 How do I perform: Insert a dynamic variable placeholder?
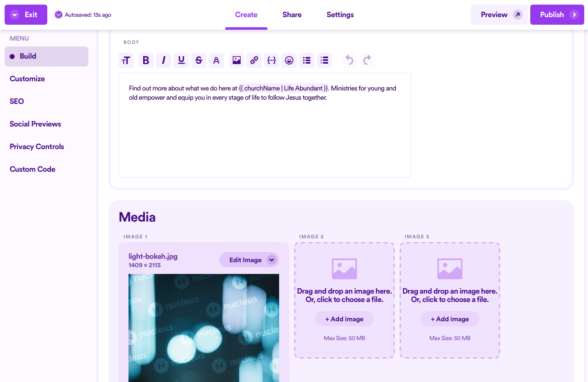tap(272, 60)
